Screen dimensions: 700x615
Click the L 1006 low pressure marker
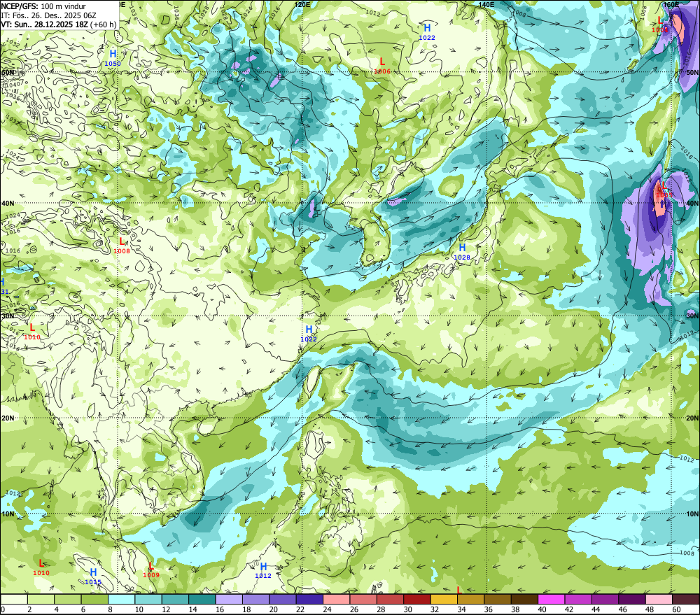point(382,66)
